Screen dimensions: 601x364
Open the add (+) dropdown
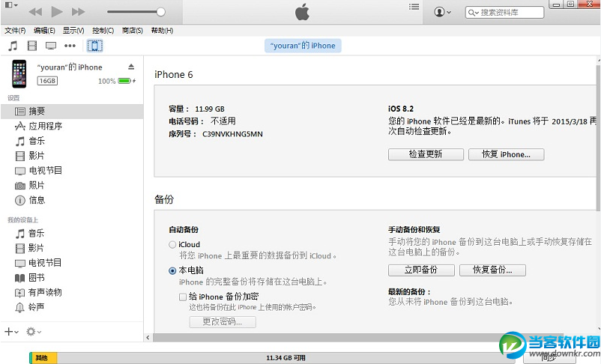click(11, 332)
